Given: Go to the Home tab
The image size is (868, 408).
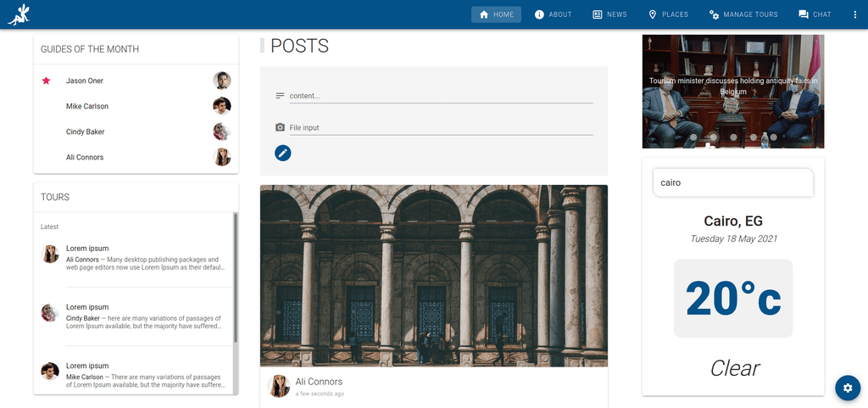Looking at the screenshot, I should [496, 14].
